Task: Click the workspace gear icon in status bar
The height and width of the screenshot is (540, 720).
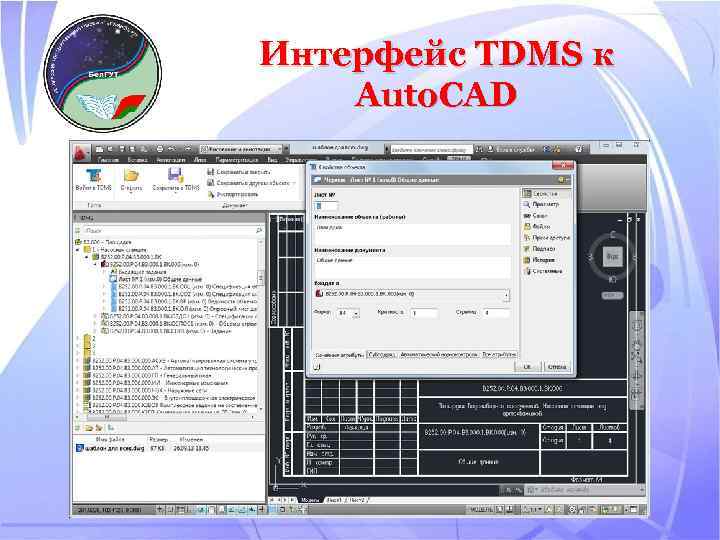Action: [573, 509]
